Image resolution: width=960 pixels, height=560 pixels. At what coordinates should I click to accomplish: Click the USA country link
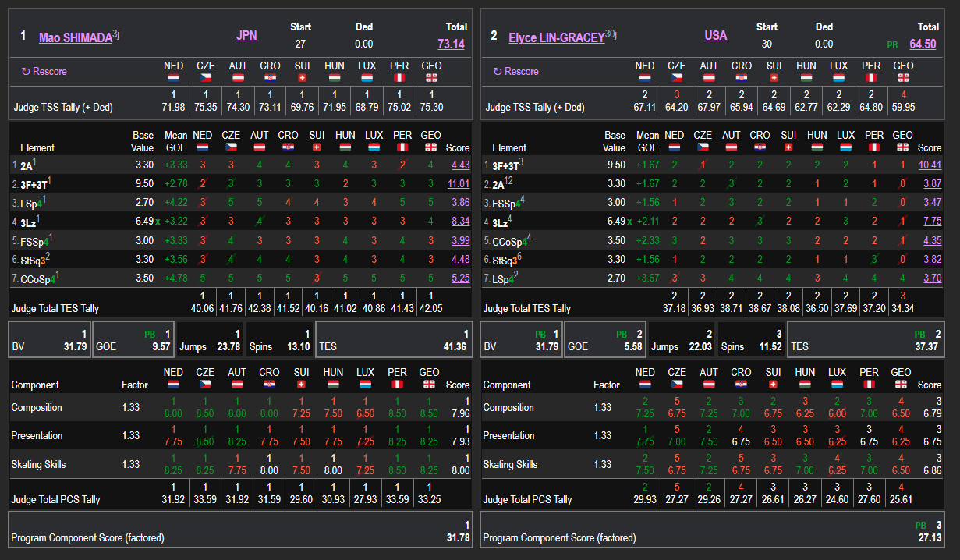[715, 36]
